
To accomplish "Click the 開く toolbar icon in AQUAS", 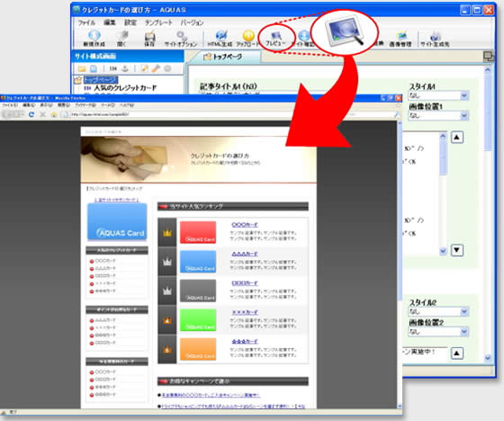I will click(x=121, y=39).
